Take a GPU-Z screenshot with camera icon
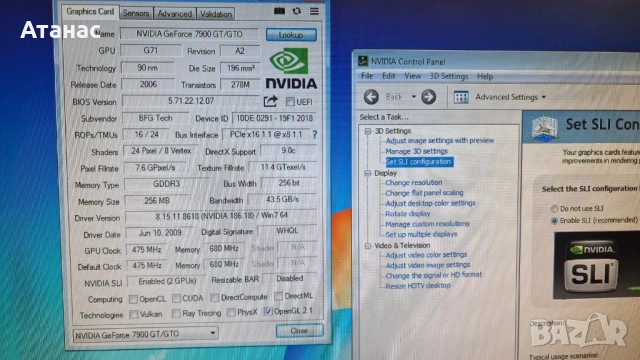 (280, 11)
